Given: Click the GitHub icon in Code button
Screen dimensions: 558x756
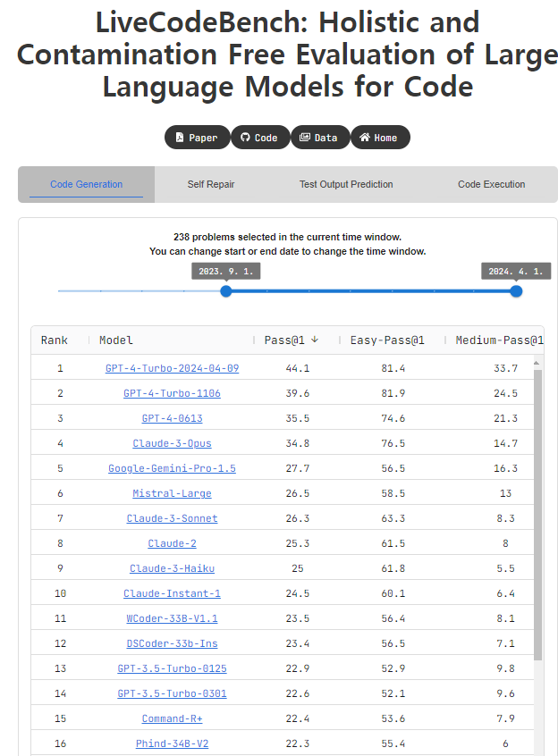Looking at the screenshot, I should (x=245, y=138).
